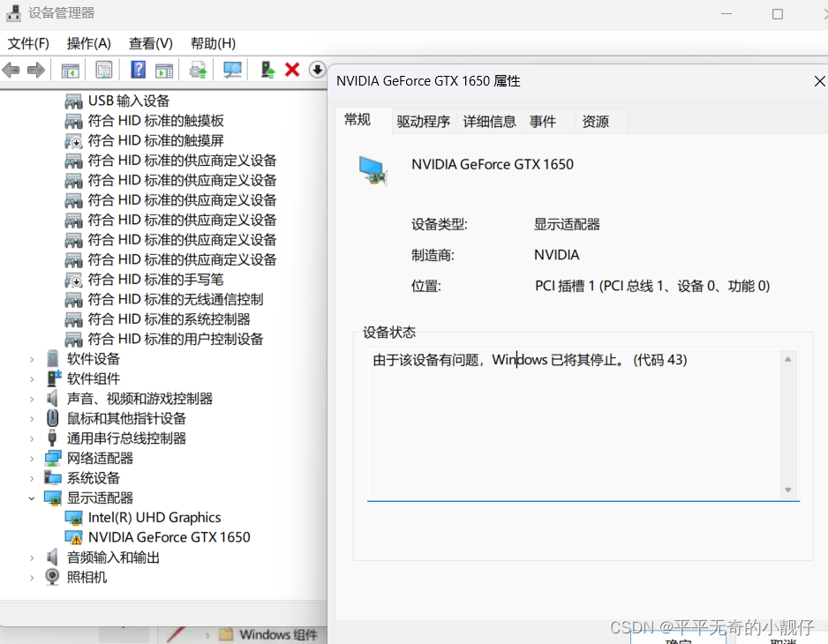
Task: Expand 声音、视频和游戏控制器 node
Action: pyautogui.click(x=32, y=399)
